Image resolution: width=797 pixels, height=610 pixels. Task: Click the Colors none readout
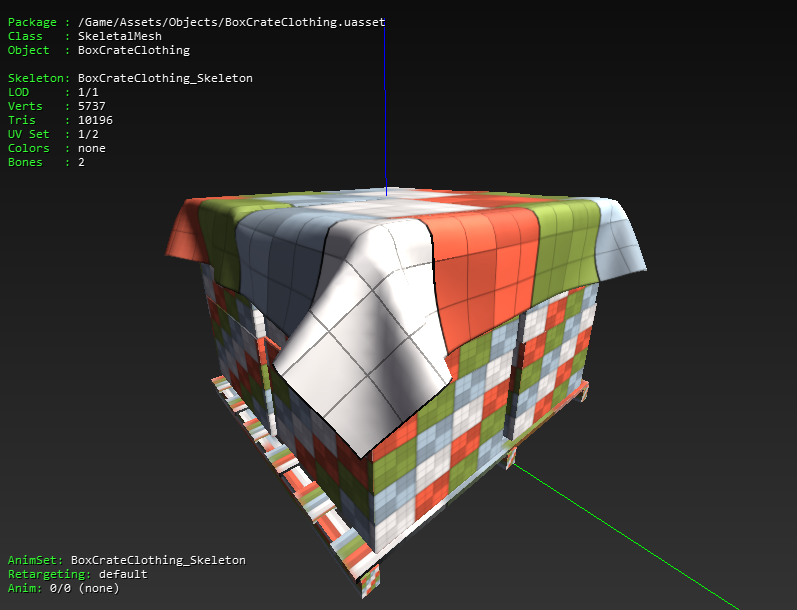pos(91,148)
